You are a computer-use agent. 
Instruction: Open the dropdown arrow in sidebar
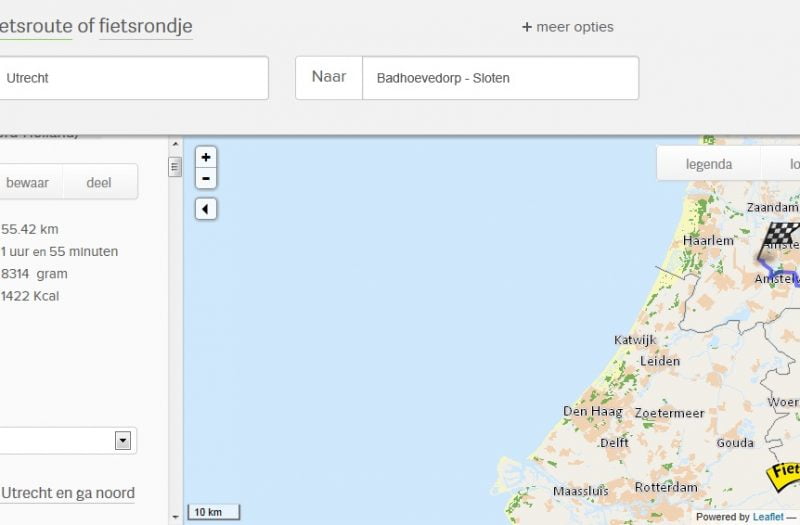[x=123, y=440]
